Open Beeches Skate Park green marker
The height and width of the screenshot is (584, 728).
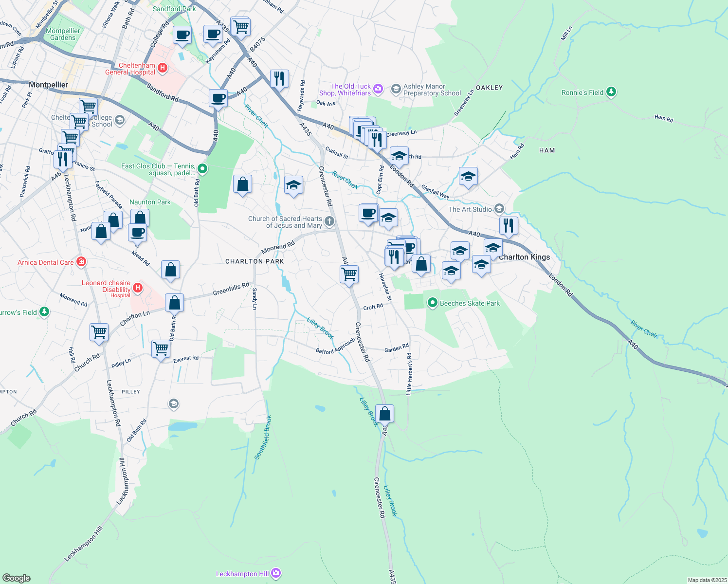(432, 303)
